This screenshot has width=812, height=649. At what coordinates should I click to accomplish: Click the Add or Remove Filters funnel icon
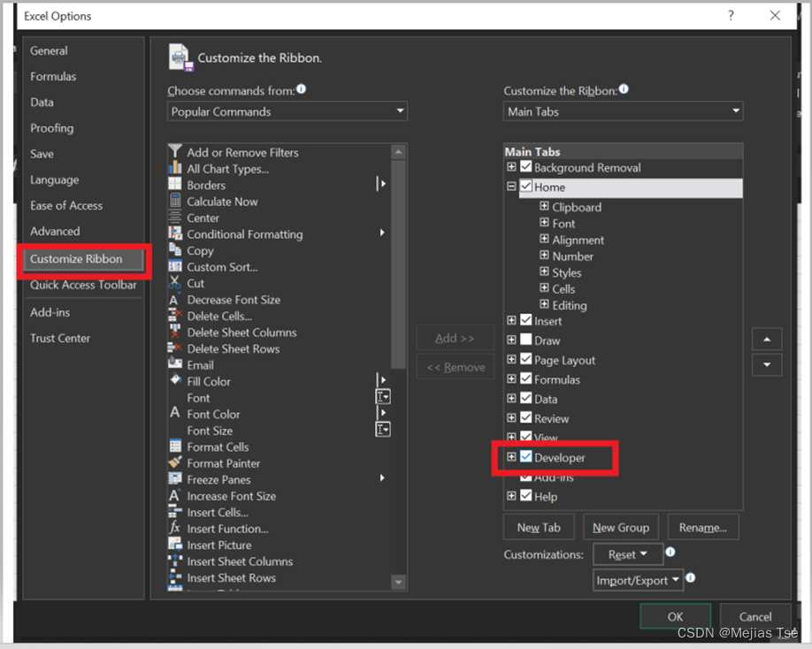click(175, 151)
